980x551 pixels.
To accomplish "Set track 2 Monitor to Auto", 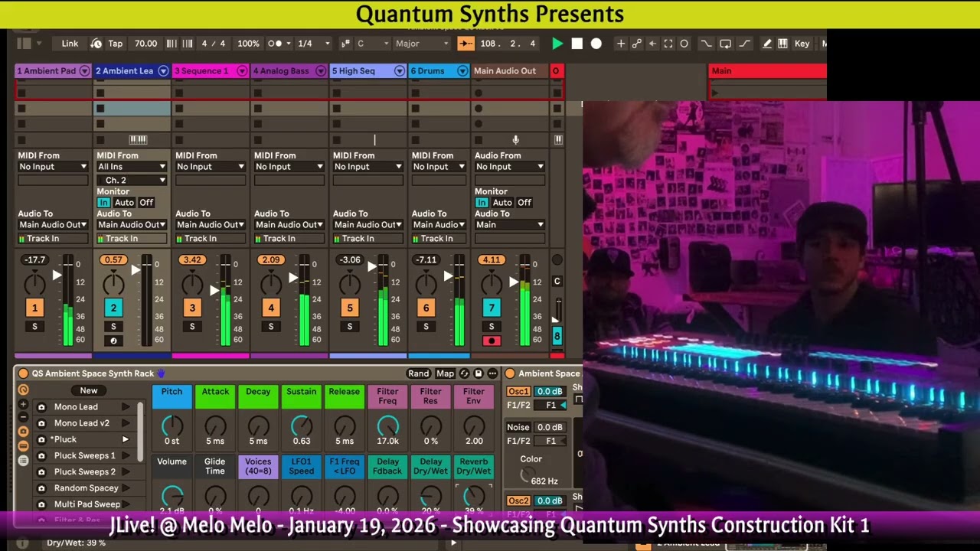I will [124, 203].
